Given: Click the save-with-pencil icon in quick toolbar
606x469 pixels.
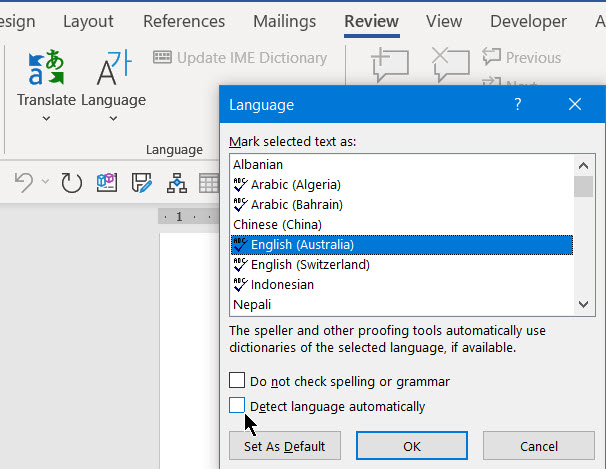Looking at the screenshot, I should pyautogui.click(x=141, y=182).
